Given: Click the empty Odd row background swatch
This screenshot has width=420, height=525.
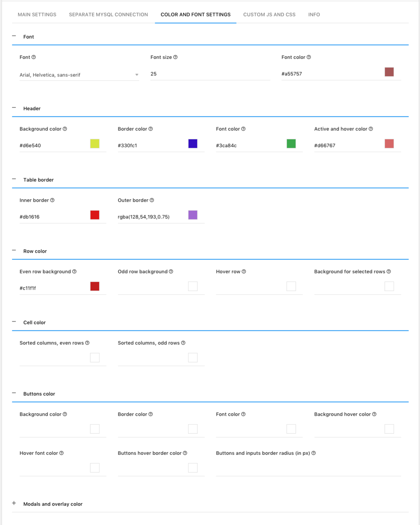Looking at the screenshot, I should coord(193,287).
